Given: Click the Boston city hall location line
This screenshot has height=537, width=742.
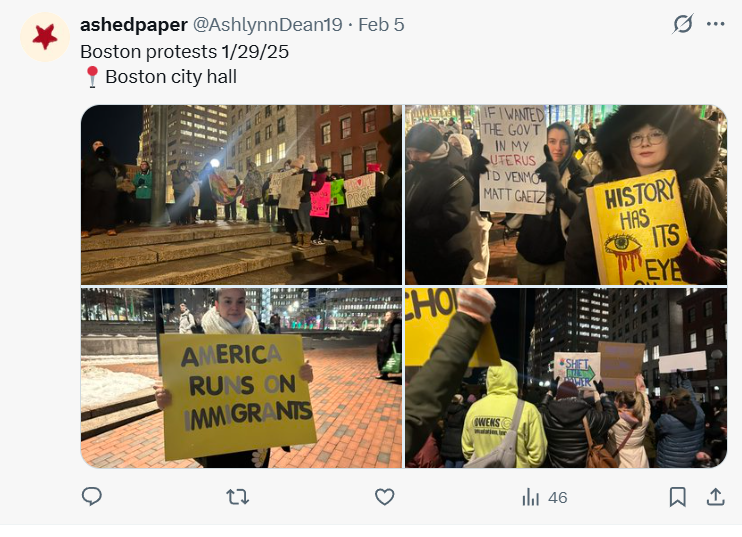Looking at the screenshot, I should pos(171,77).
